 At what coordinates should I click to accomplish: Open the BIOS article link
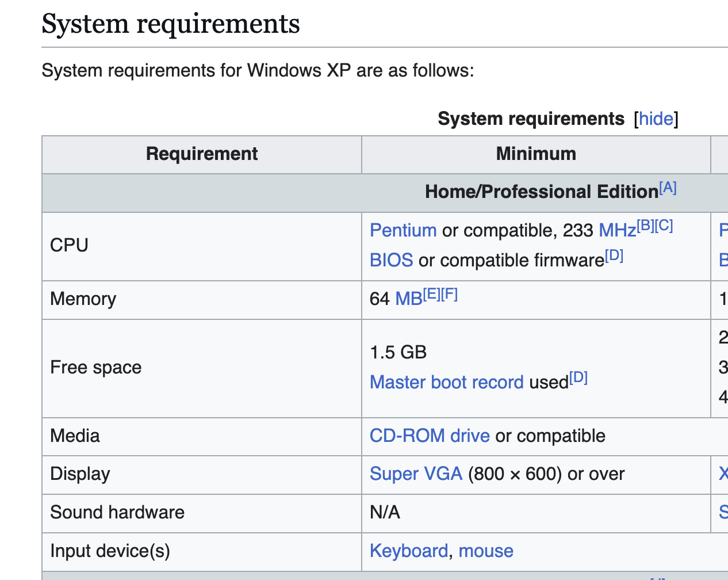click(391, 260)
